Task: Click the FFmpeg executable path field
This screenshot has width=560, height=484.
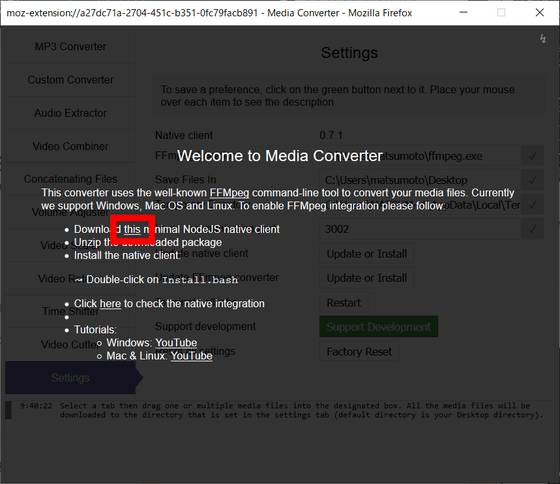Action: 420,156
